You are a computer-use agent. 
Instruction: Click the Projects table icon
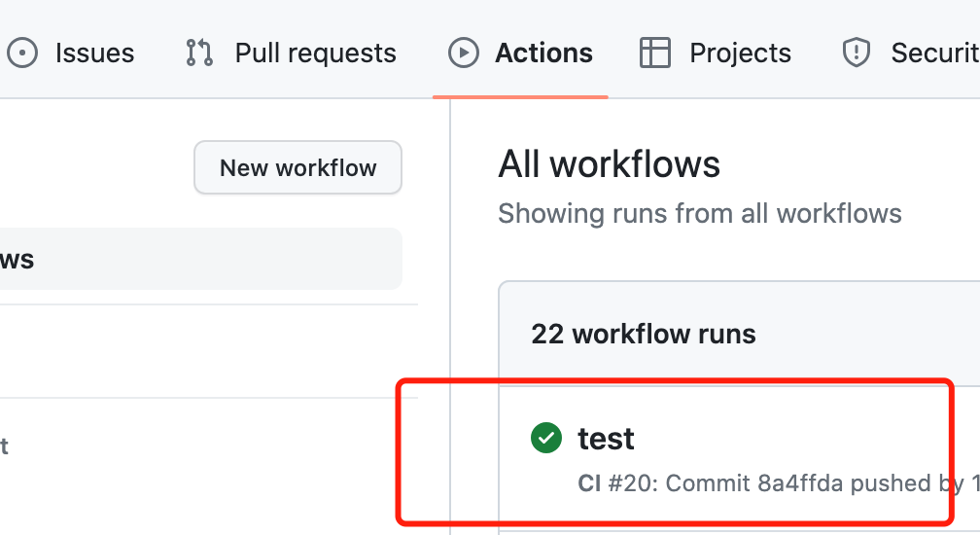[x=655, y=53]
